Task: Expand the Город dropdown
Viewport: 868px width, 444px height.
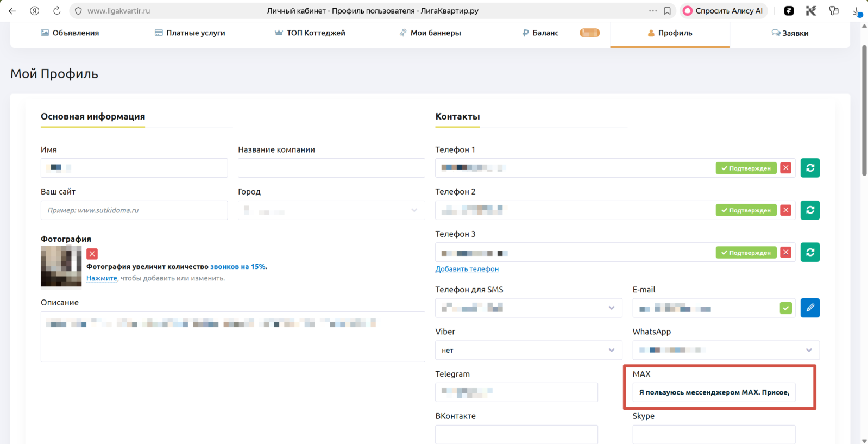Action: pos(331,210)
